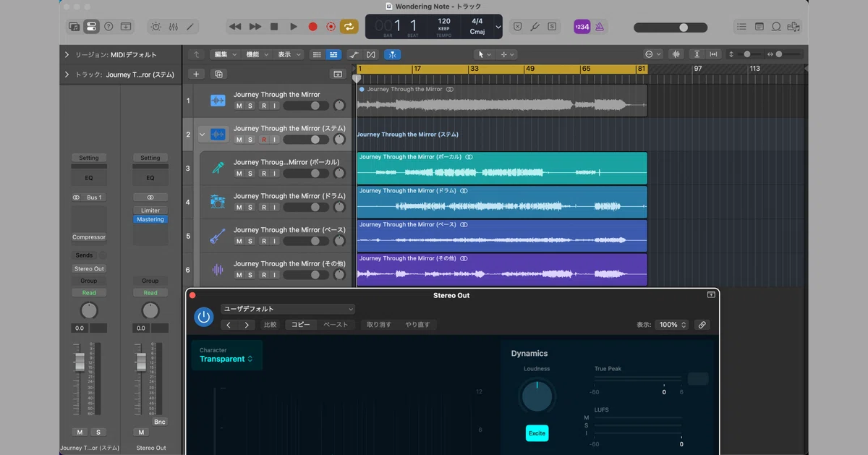Enable record on ベース track
868x455 pixels.
point(264,241)
